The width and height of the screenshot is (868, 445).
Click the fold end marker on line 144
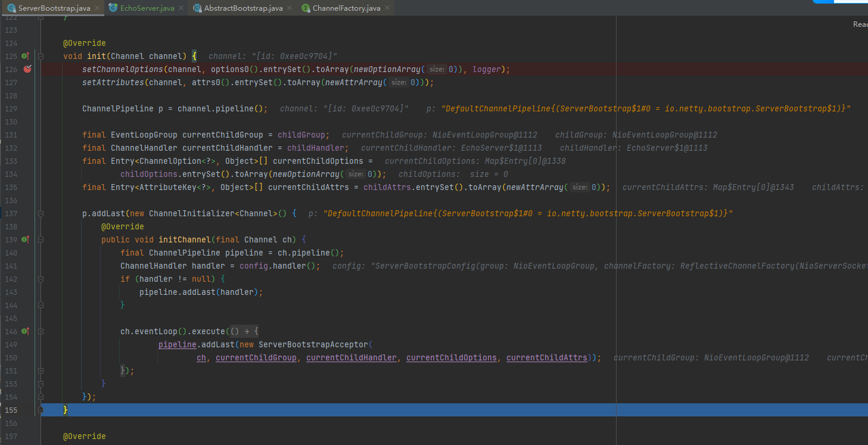[x=41, y=305]
